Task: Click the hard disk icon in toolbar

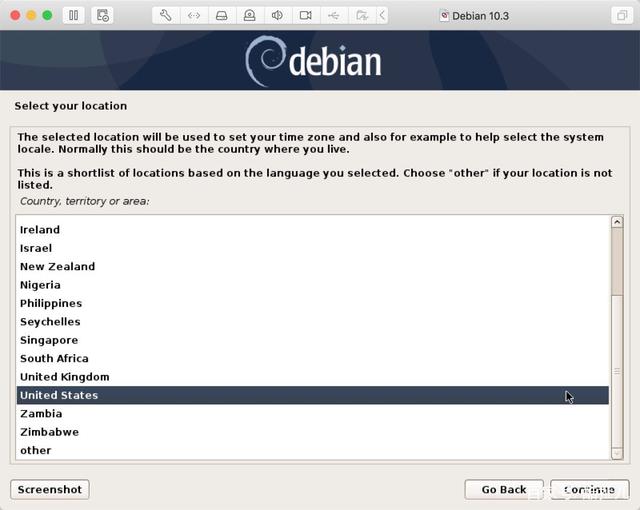Action: (222, 16)
